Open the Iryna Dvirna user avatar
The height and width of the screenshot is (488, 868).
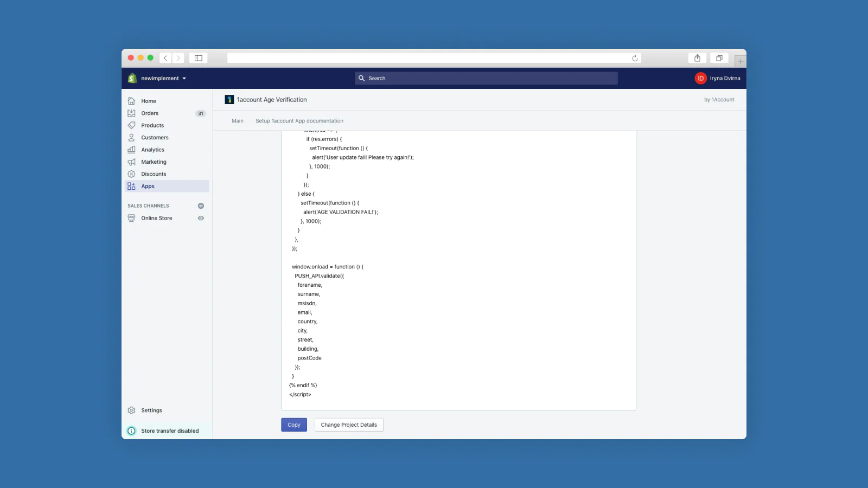(x=700, y=78)
